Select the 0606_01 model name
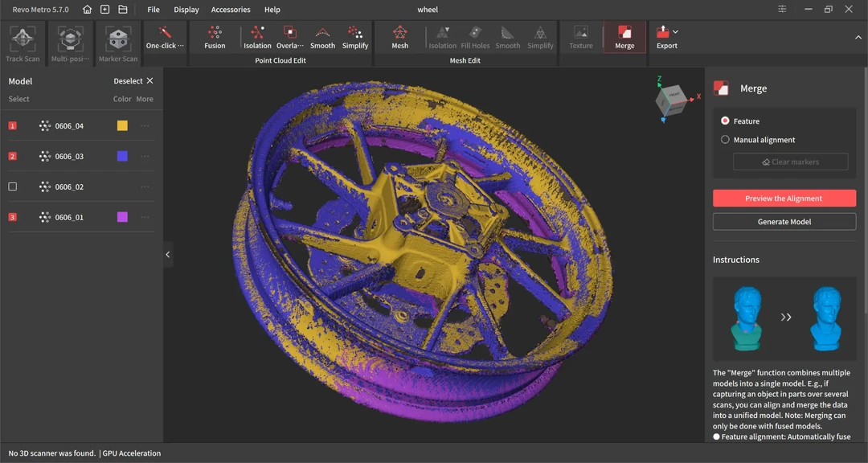868x463 pixels. coord(69,218)
